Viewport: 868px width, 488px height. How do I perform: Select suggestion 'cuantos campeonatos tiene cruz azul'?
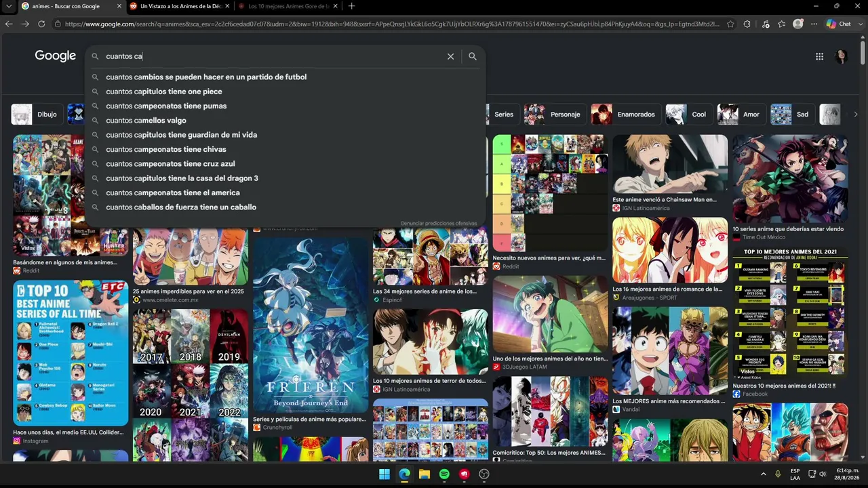pos(285,164)
